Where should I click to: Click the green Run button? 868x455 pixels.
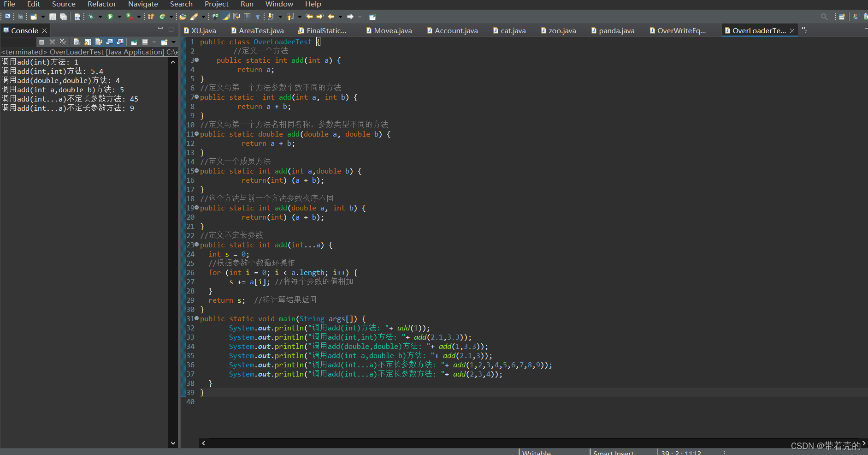[x=110, y=17]
